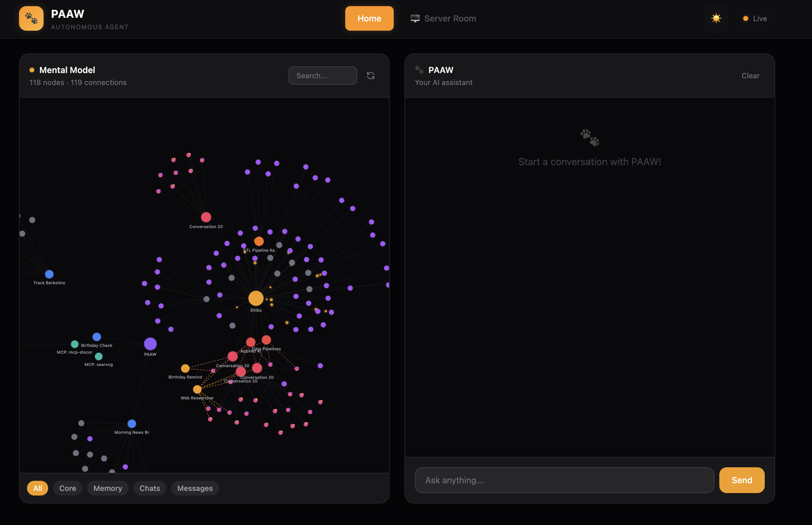Viewport: 812px width, 525px height.
Task: Click the PAAW paw logo
Action: point(31,18)
